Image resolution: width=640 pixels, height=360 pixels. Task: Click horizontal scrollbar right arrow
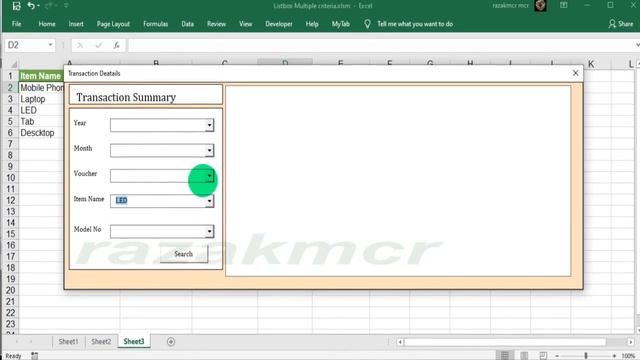(x=631, y=342)
